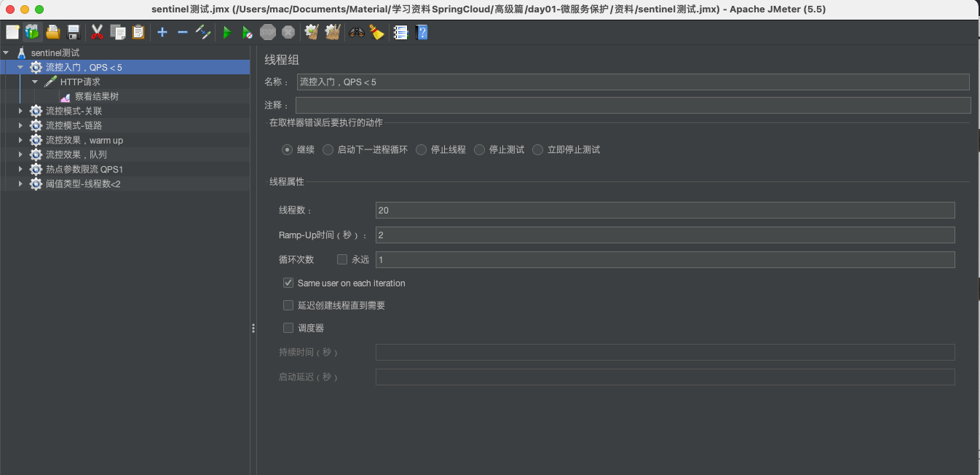The image size is (980, 475).
Task: Expand the 流控效果，队列 node arrow
Action: 20,154
